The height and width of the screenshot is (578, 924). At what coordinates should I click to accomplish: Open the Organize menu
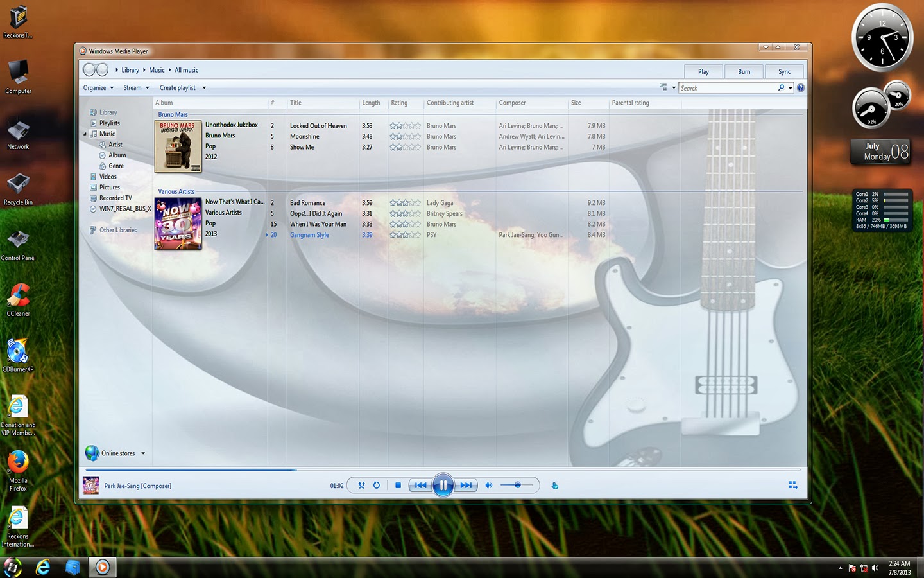click(x=98, y=88)
